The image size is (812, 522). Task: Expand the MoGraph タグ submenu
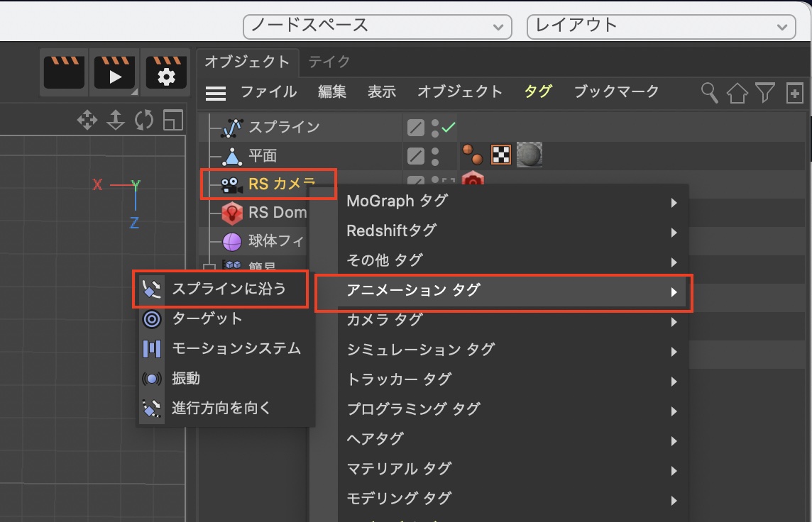[x=510, y=201]
